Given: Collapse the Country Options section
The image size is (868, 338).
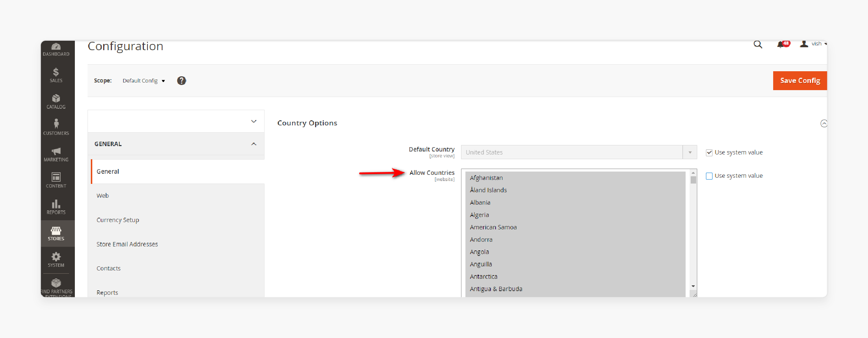Looking at the screenshot, I should coord(824,124).
